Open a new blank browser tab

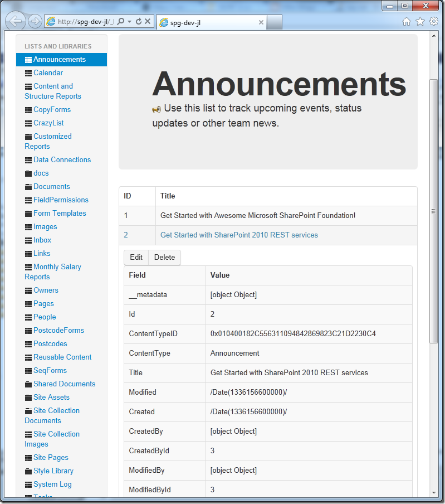pyautogui.click(x=275, y=22)
